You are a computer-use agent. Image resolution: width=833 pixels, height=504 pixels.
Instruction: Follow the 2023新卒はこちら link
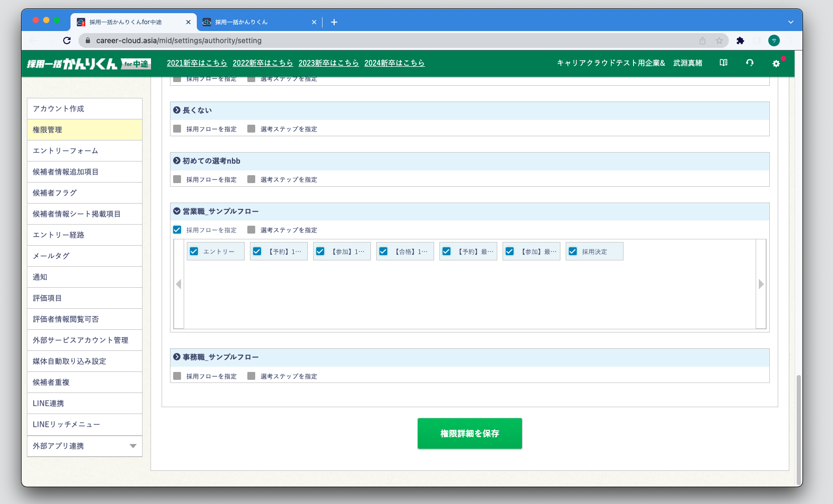coord(328,63)
